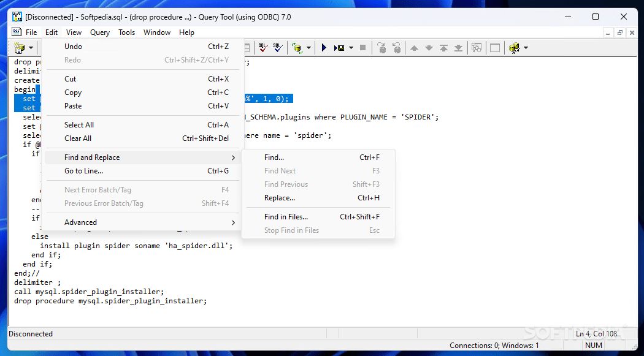
Task: Click the cascade windows toolbar icon
Action: pyautogui.click(x=477, y=48)
